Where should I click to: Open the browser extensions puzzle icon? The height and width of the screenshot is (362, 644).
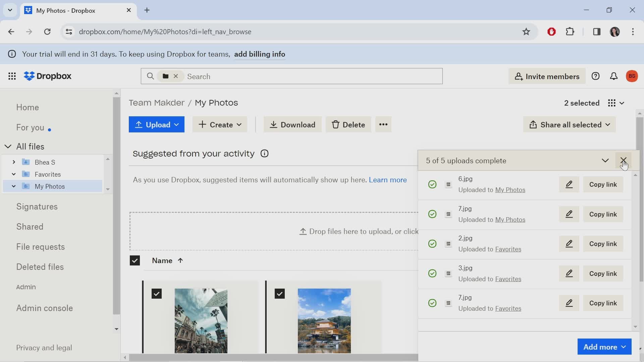[570, 32]
